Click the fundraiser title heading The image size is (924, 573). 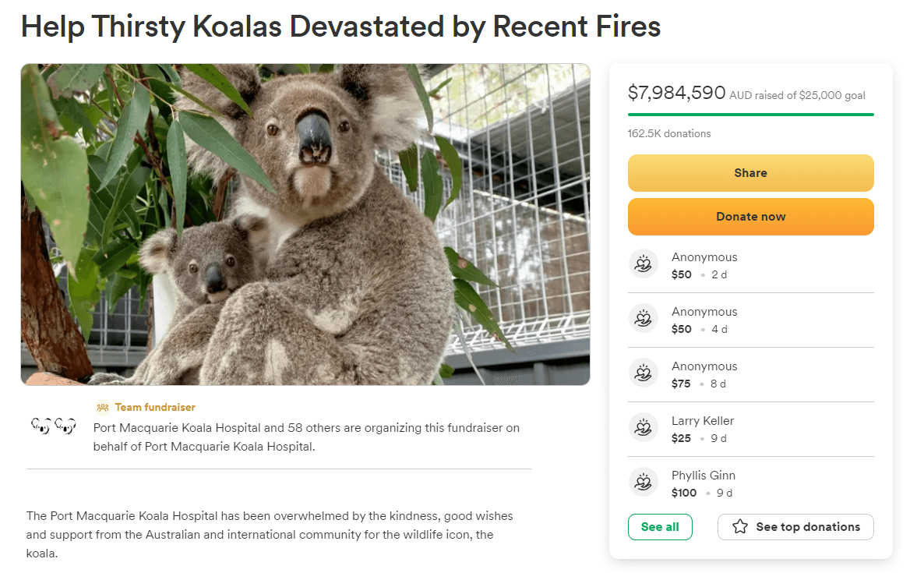coord(340,27)
